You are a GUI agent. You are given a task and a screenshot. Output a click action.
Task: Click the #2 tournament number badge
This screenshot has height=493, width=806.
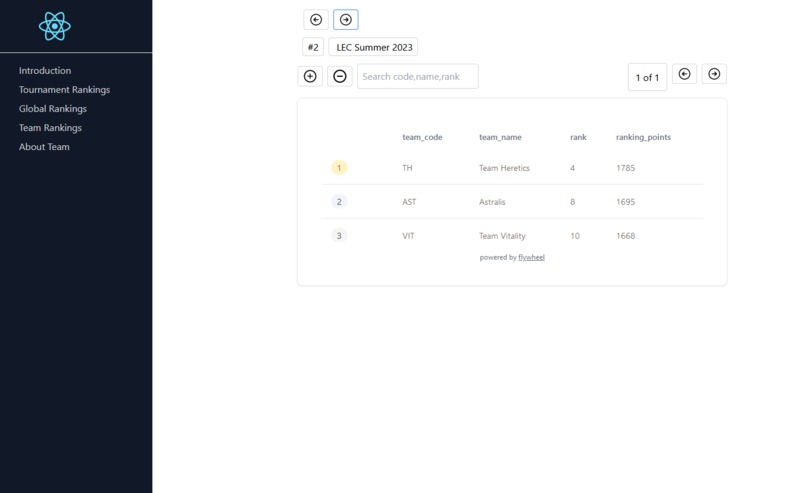(313, 47)
